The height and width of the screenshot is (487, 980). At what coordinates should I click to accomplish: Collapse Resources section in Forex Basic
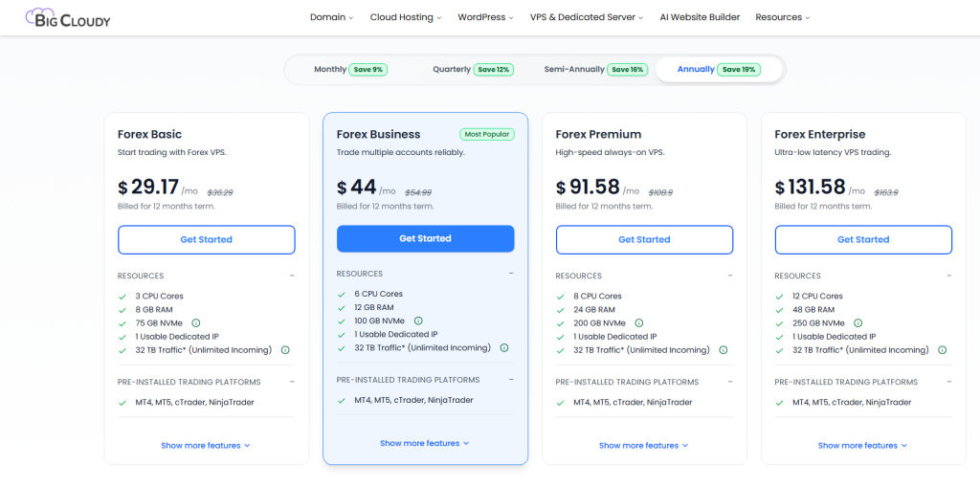pos(292,276)
